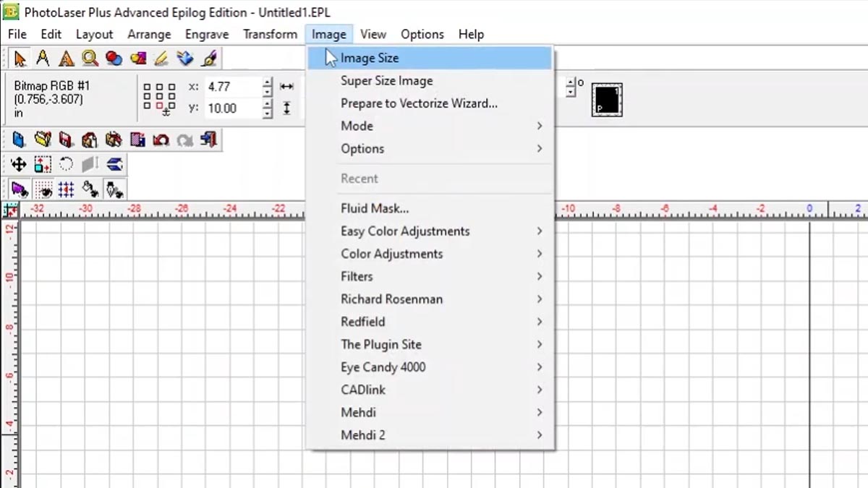The width and height of the screenshot is (868, 488).
Task: Click the blue new document icon
Action: pos(19,140)
